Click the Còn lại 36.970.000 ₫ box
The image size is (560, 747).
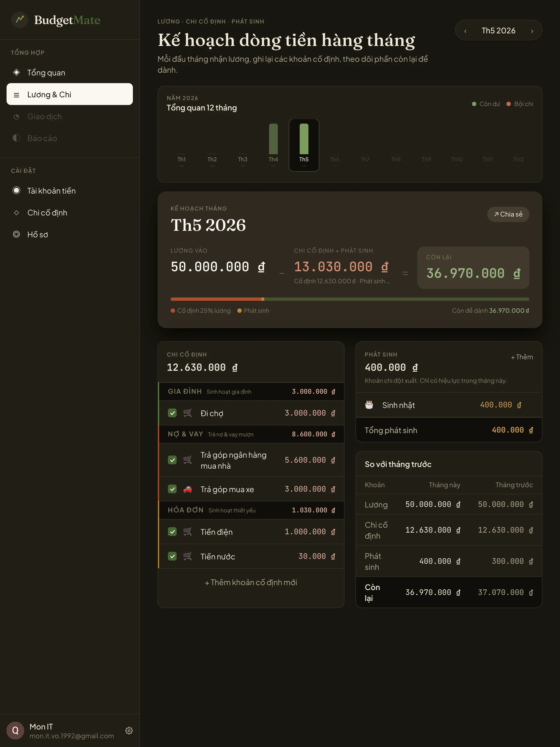pyautogui.click(x=473, y=267)
